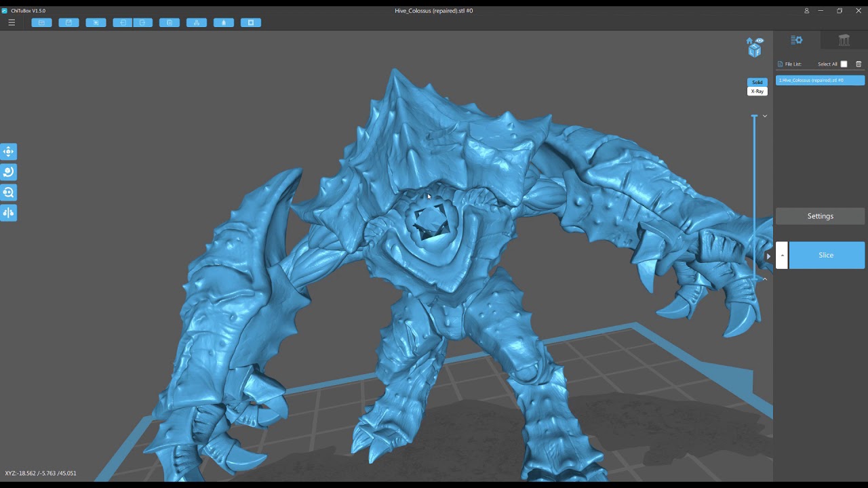Image resolution: width=868 pixels, height=488 pixels.
Task: Select the Mirror tool in left sidebar
Action: (8, 213)
